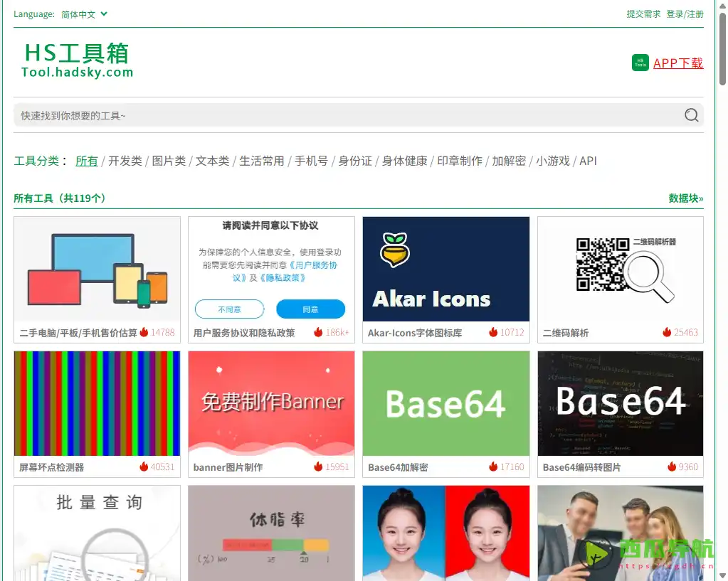The width and height of the screenshot is (728, 581).
Task: Select the 同意 agree button
Action: point(311,309)
